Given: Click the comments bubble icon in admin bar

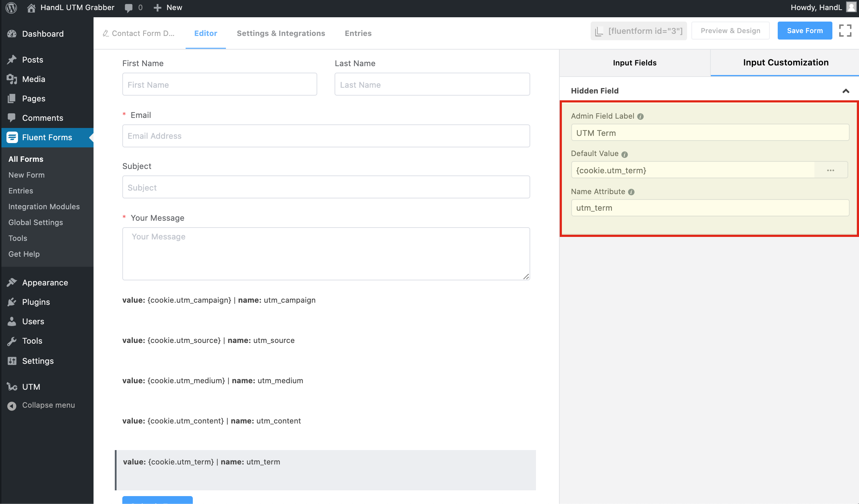Looking at the screenshot, I should point(128,8).
